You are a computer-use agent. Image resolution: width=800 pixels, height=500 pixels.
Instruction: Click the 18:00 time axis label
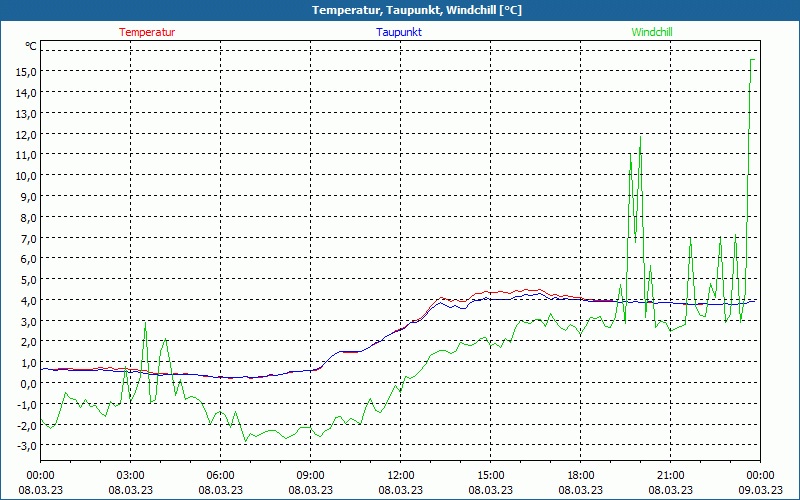(581, 476)
